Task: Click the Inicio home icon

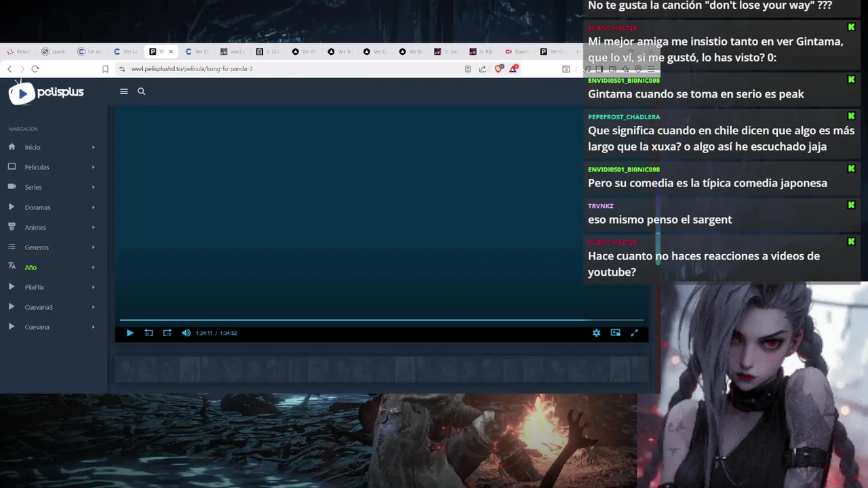Action: [12, 146]
